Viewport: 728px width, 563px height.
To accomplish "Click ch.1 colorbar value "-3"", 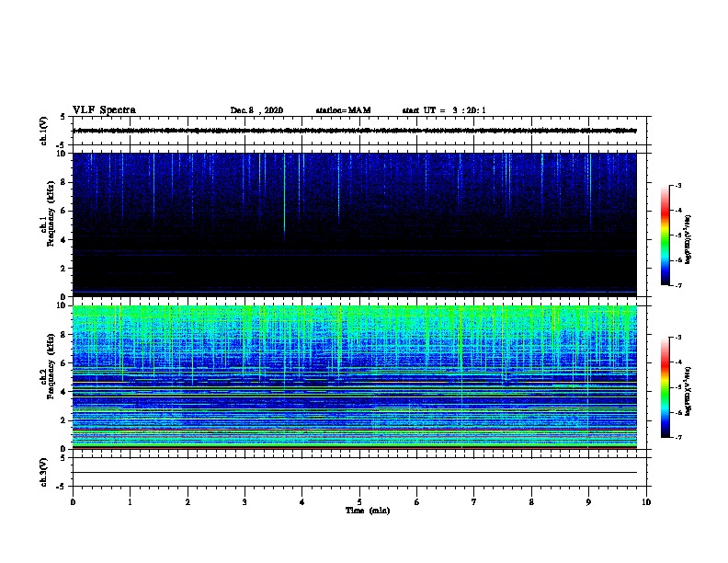I will pyautogui.click(x=678, y=185).
